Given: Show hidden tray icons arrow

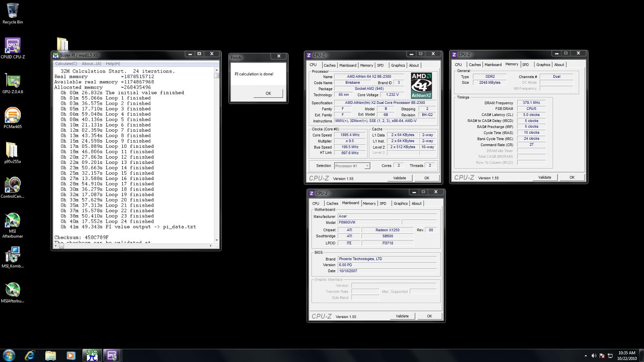Looking at the screenshot, I should (x=586, y=356).
